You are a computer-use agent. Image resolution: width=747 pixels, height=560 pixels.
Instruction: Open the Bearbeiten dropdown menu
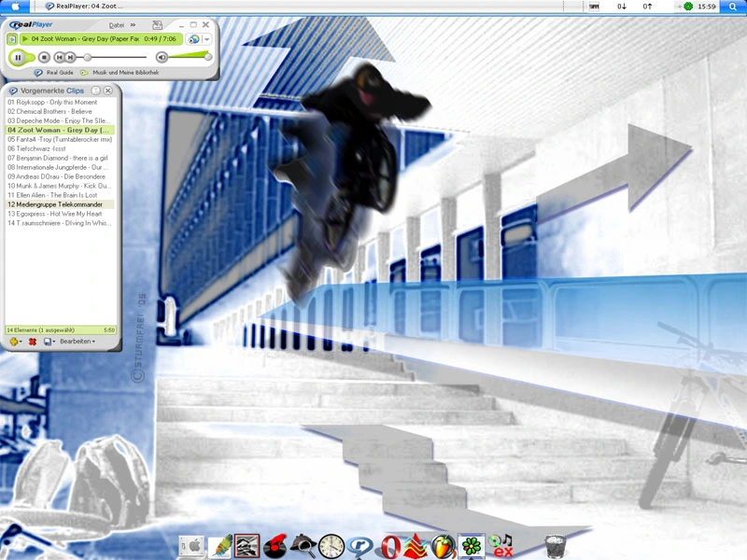(x=78, y=342)
